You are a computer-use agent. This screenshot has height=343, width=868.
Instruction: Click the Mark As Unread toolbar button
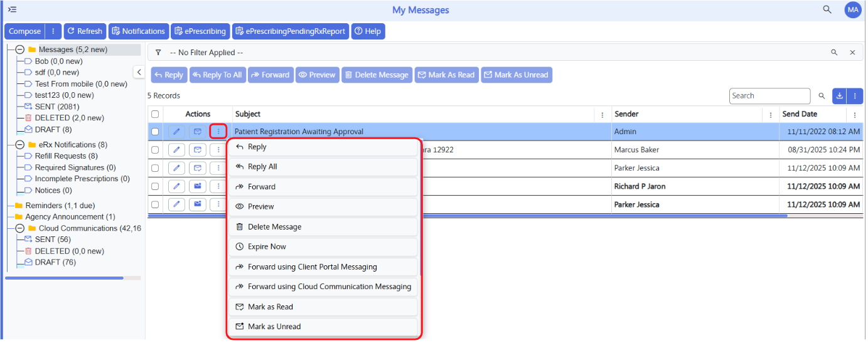(517, 75)
